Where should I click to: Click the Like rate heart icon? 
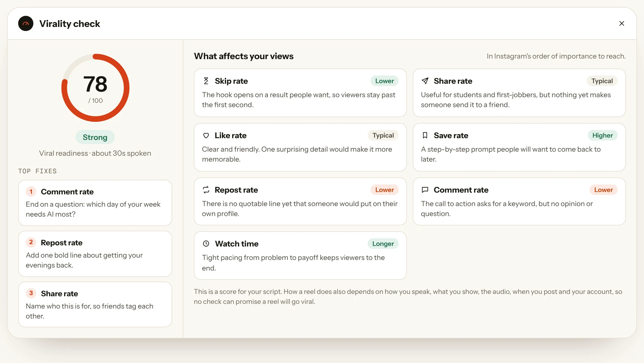tap(206, 136)
